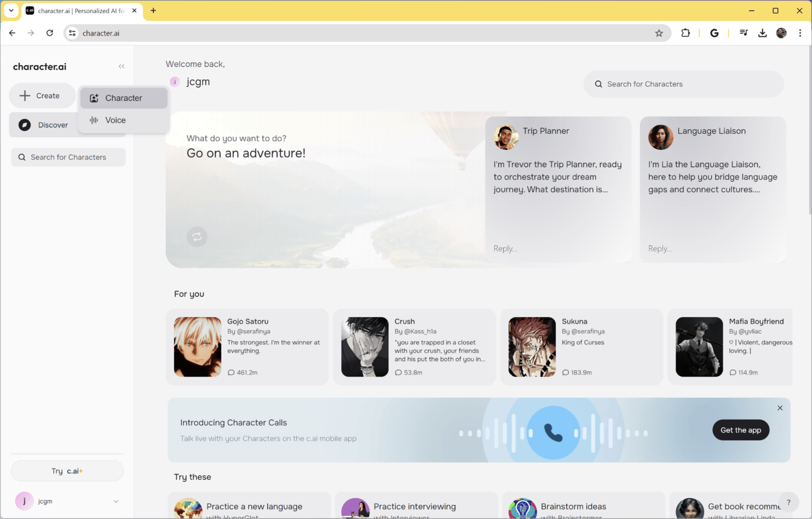Click the Google account G icon
812x519 pixels.
click(x=714, y=33)
